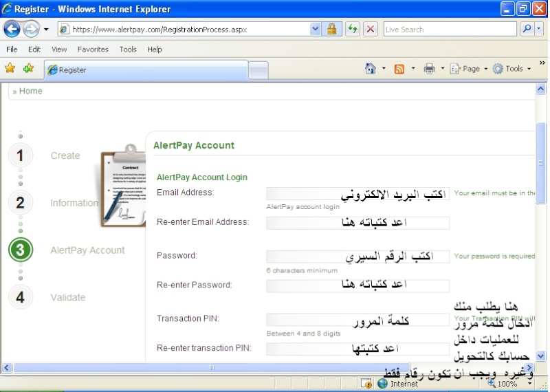The height and width of the screenshot is (392, 550).
Task: Click the Password field
Action: pos(357,257)
